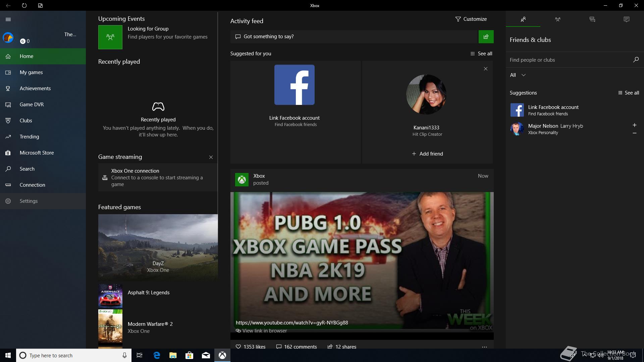Screen dimensions: 644x362
Task: Click the Facebook logo in suggestions card
Action: [x=294, y=85]
